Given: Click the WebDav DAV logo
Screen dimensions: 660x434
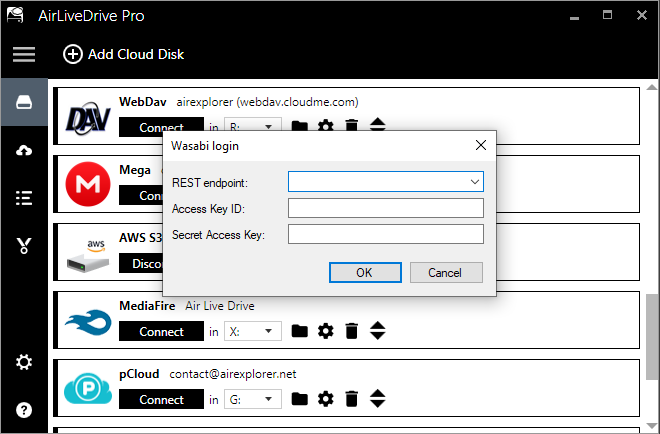Looking at the screenshot, I should [88, 118].
